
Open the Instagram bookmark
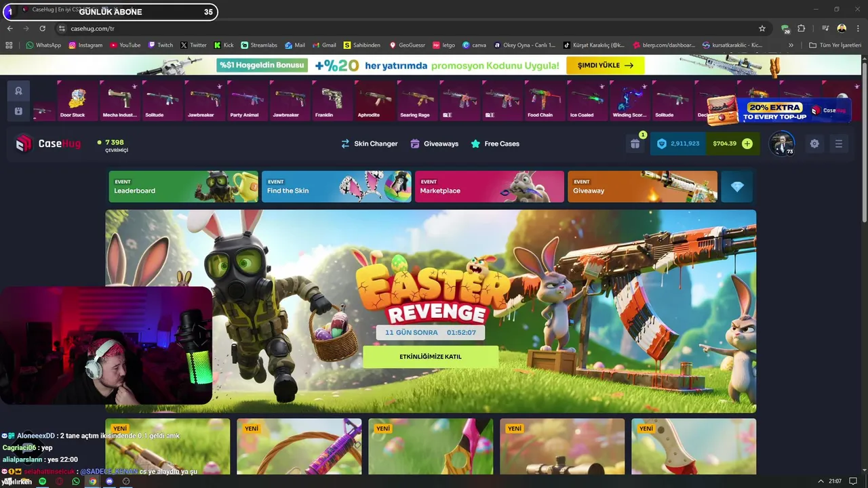tap(85, 45)
